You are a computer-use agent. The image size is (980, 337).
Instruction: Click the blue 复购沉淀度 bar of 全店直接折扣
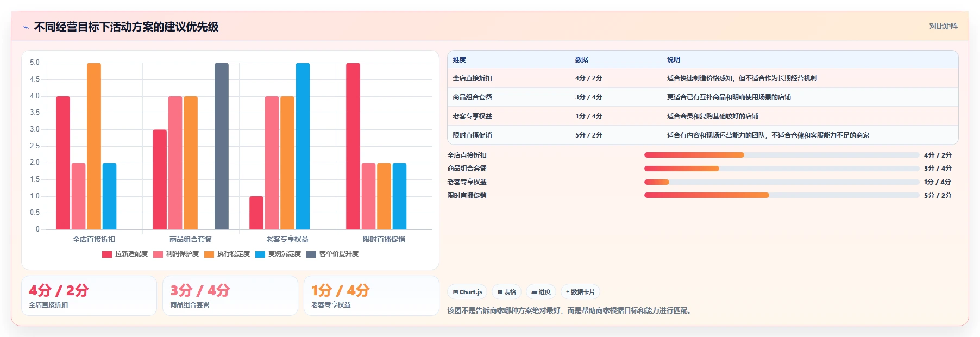tap(109, 196)
